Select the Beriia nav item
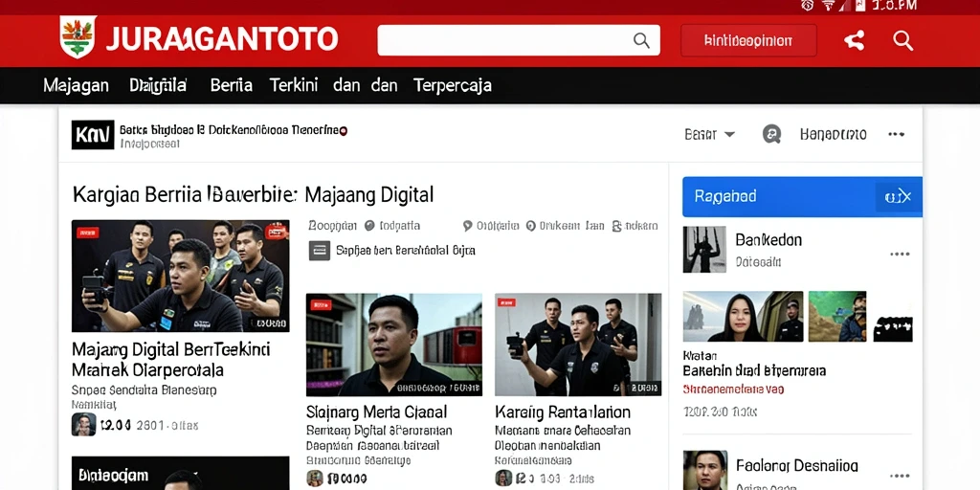 click(x=232, y=85)
